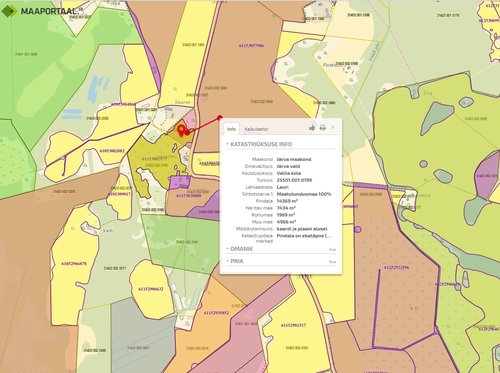
Task: Click the orange location pin marker
Action: [x=181, y=130]
